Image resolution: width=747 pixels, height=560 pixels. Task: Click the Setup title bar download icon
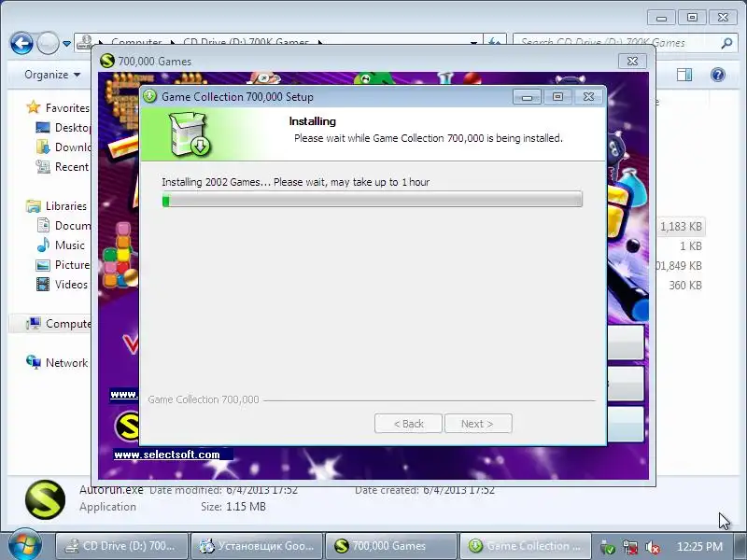149,96
